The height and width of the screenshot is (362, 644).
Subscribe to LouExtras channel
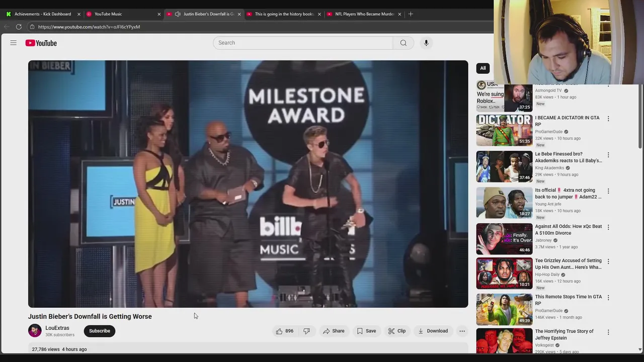pyautogui.click(x=100, y=331)
